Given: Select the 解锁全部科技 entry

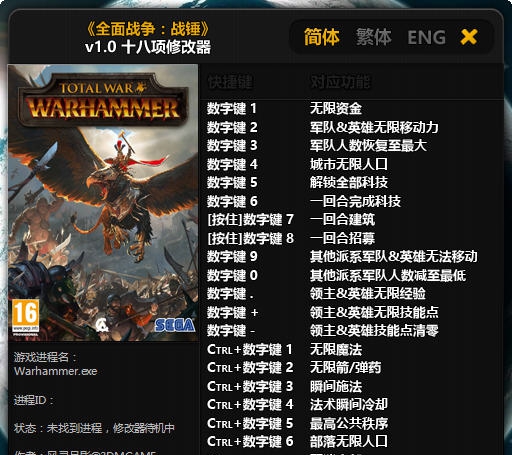Looking at the screenshot, I should 349,182.
